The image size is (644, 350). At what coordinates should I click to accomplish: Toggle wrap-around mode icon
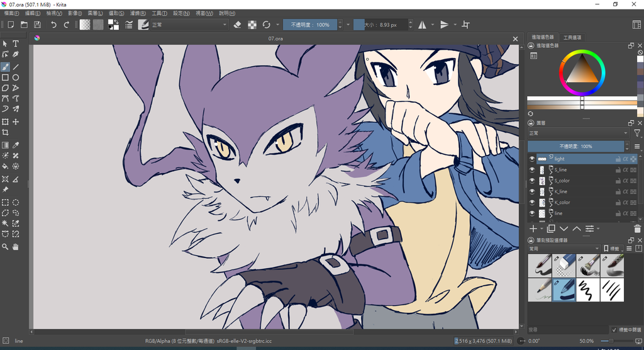[466, 25]
